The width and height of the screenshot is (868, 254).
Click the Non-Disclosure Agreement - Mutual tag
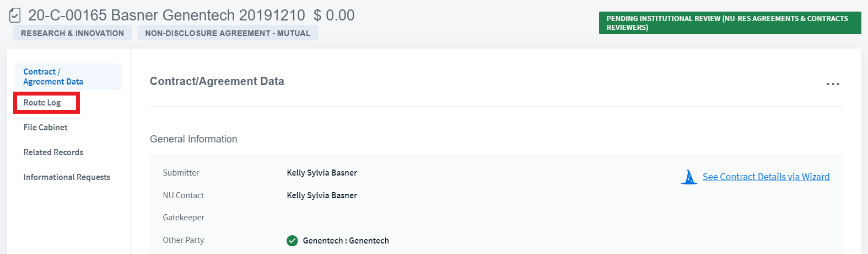228,33
